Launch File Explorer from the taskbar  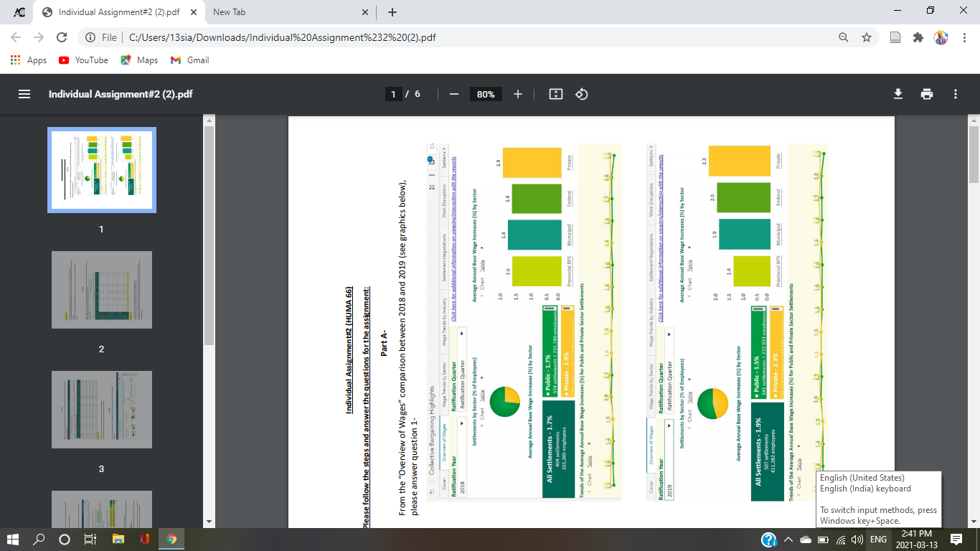point(118,540)
